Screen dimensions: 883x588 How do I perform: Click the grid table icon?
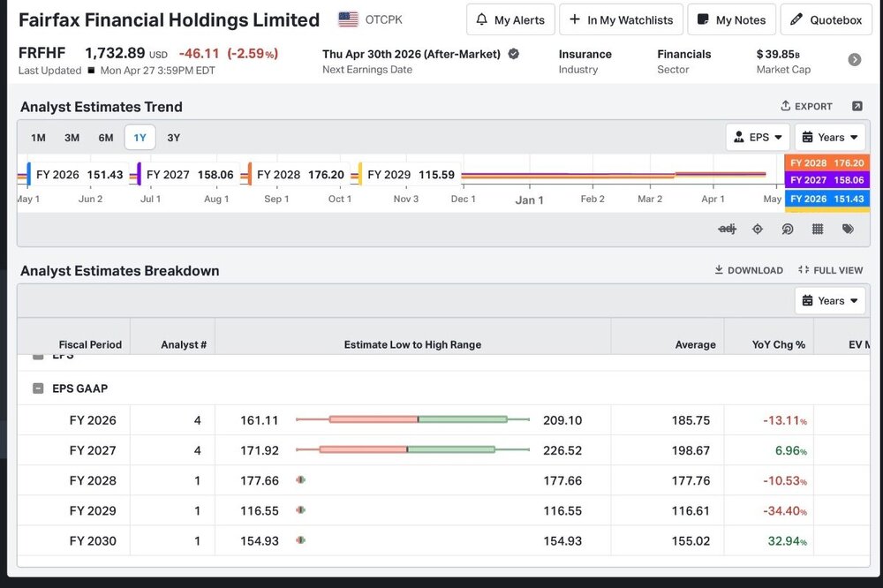point(818,229)
